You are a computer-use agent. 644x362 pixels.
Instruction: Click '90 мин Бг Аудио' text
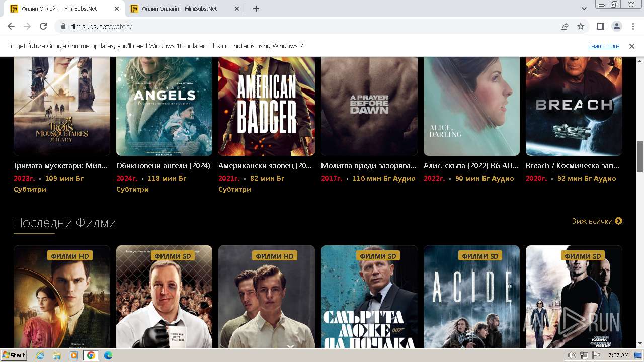click(485, 178)
